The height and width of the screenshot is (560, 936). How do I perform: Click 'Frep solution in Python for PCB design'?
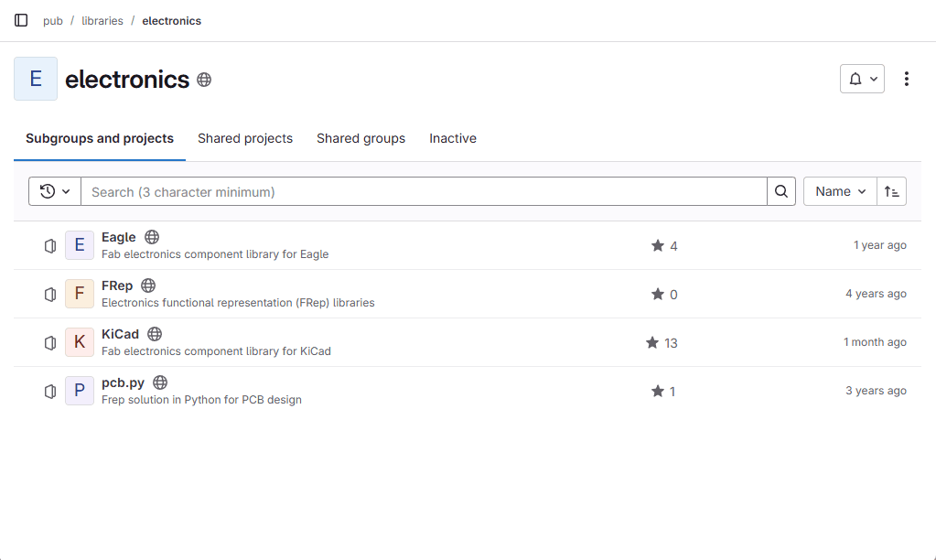click(x=202, y=399)
